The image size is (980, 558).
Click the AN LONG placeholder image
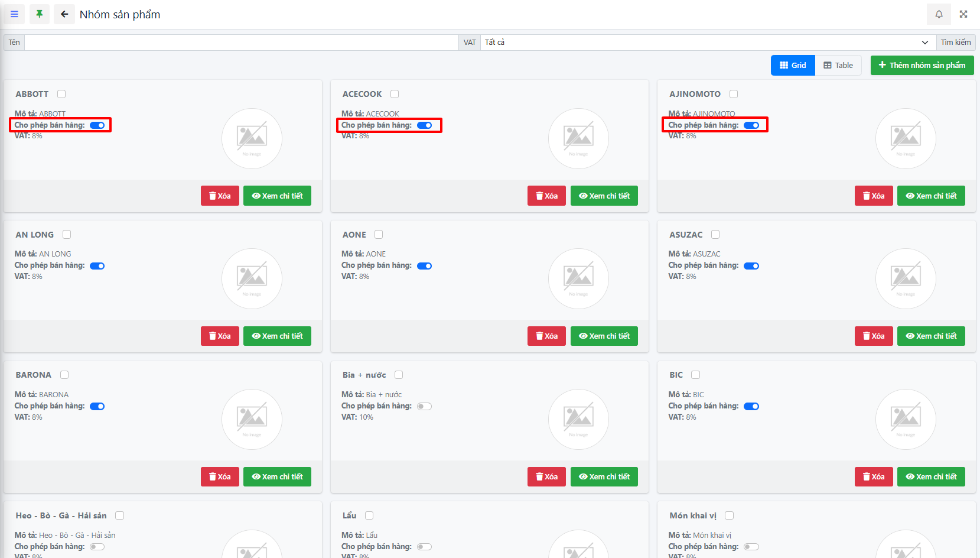pos(252,278)
